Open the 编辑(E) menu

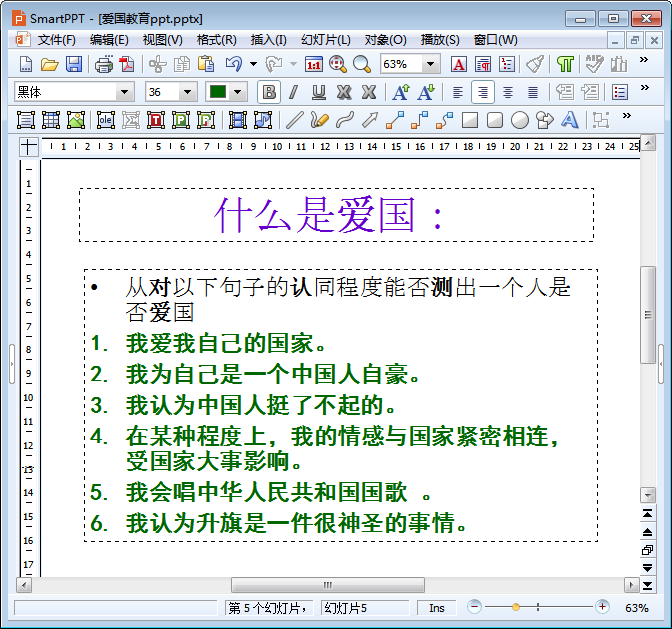(109, 40)
